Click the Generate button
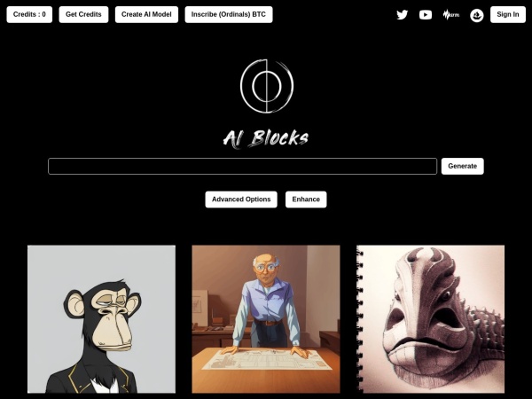Screen dimensions: 532x399 click(x=463, y=167)
